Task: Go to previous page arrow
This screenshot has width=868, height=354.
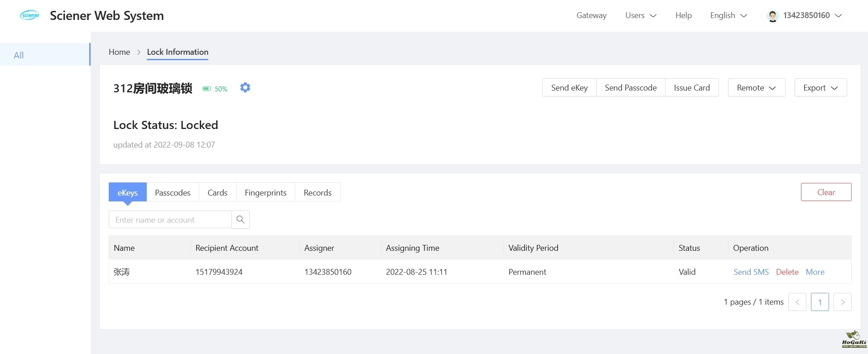Action: click(x=797, y=302)
